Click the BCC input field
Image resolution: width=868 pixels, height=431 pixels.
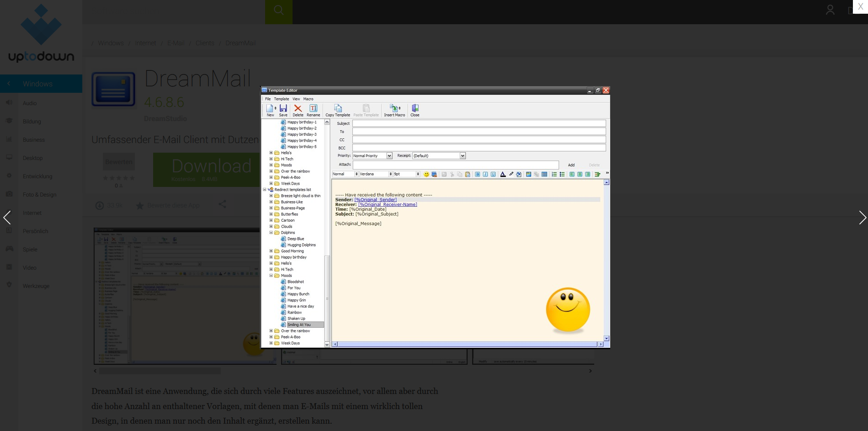point(479,148)
